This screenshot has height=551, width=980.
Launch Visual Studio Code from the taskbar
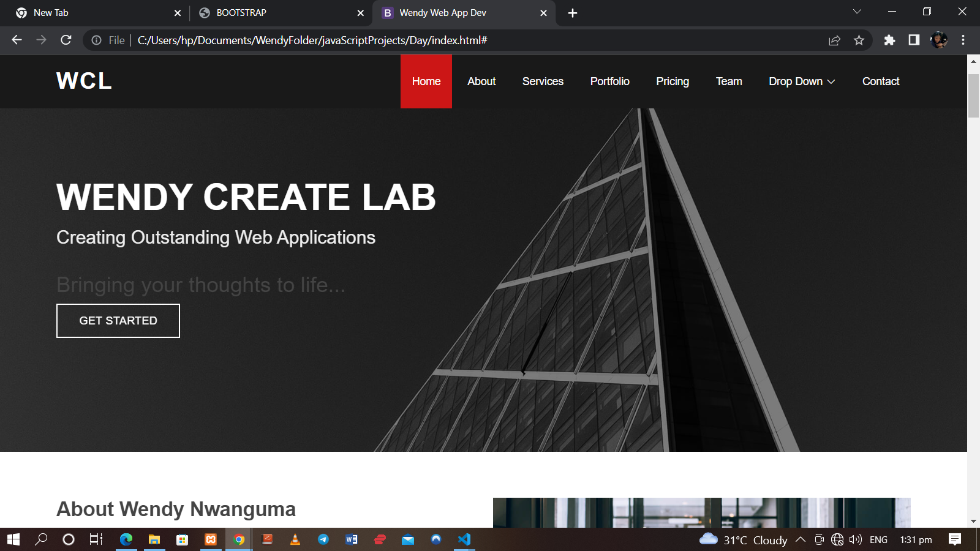click(x=464, y=539)
